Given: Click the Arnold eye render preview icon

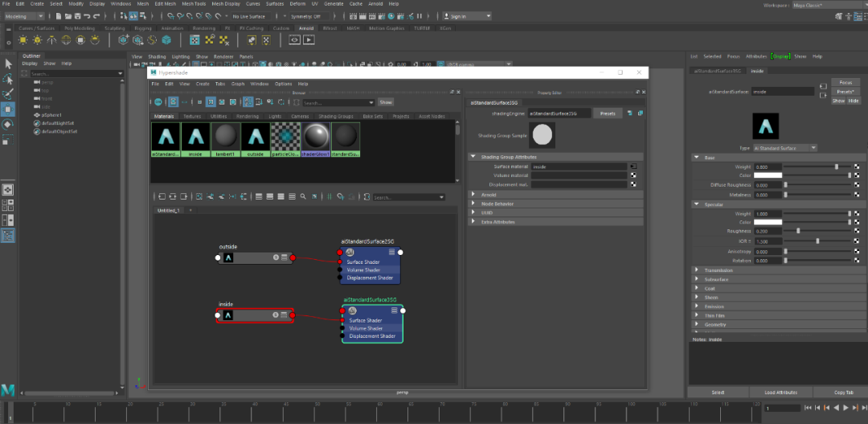Looking at the screenshot, I should point(294,40).
